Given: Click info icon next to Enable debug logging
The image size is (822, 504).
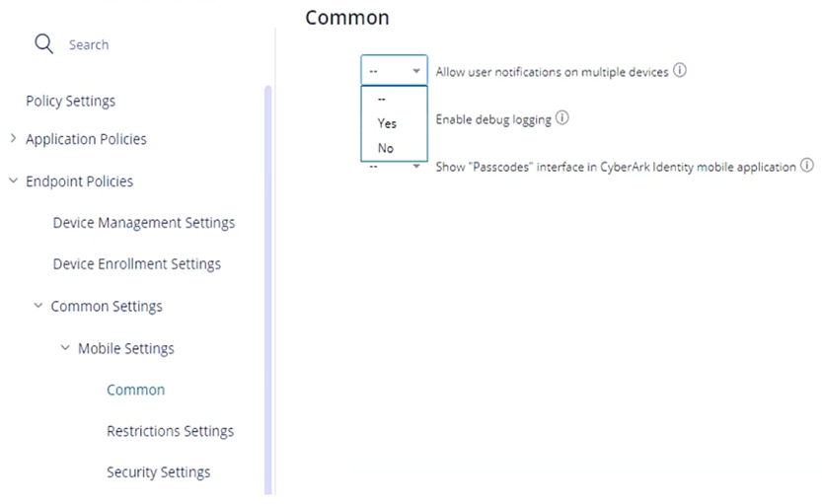Looking at the screenshot, I should tap(562, 118).
